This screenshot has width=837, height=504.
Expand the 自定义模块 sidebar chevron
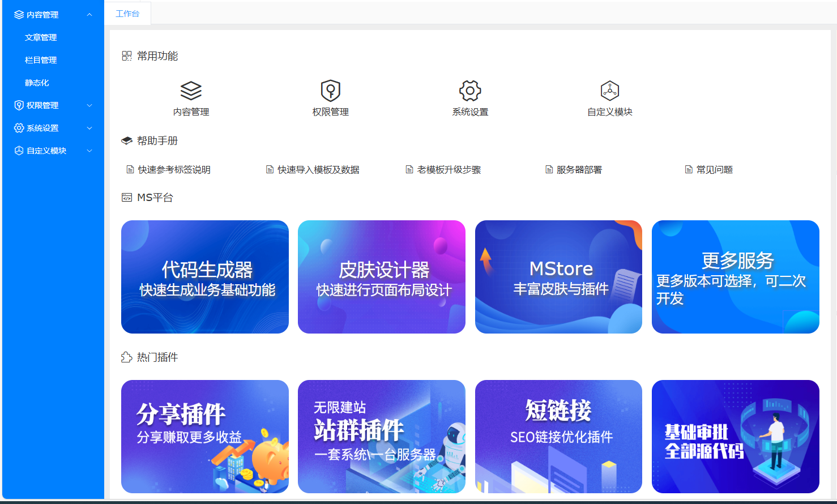click(89, 151)
